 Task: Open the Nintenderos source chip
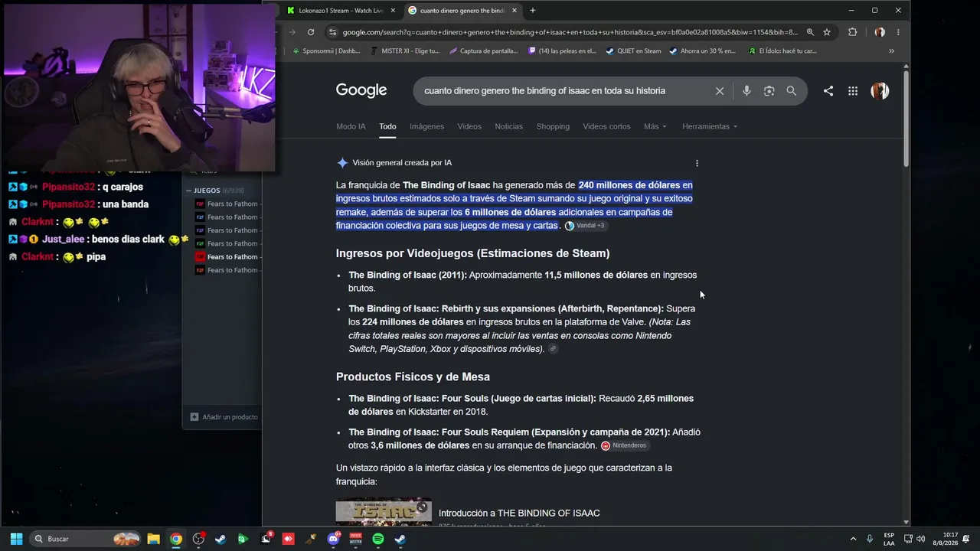[x=624, y=445]
